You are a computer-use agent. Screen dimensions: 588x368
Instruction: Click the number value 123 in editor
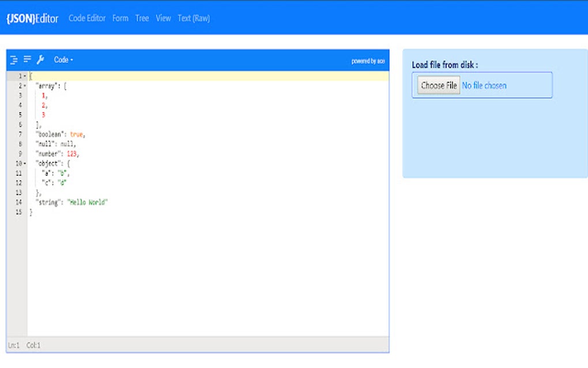pyautogui.click(x=71, y=154)
